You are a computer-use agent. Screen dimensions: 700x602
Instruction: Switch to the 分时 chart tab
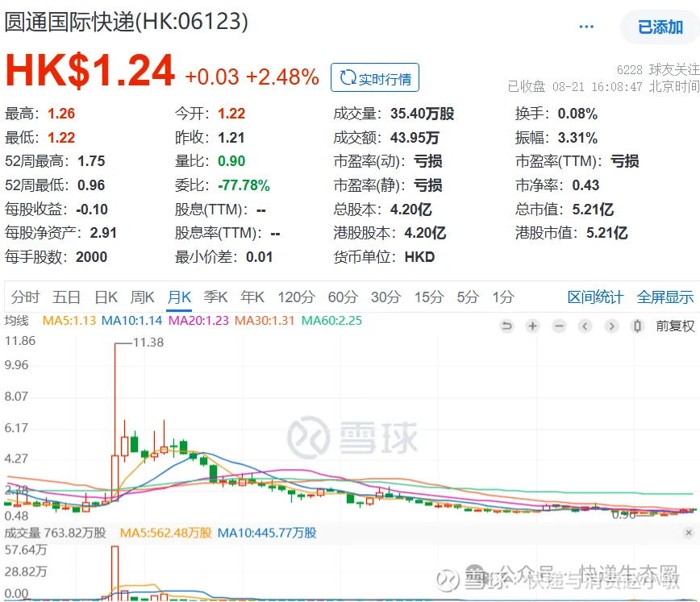pos(25,297)
